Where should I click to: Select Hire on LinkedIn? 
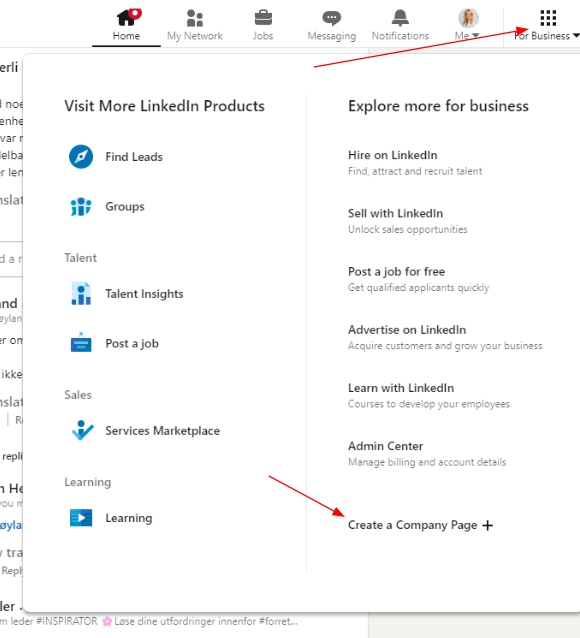pos(392,155)
